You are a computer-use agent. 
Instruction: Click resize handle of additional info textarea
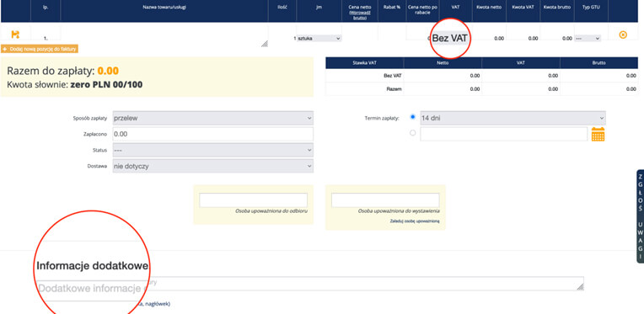coord(580,287)
